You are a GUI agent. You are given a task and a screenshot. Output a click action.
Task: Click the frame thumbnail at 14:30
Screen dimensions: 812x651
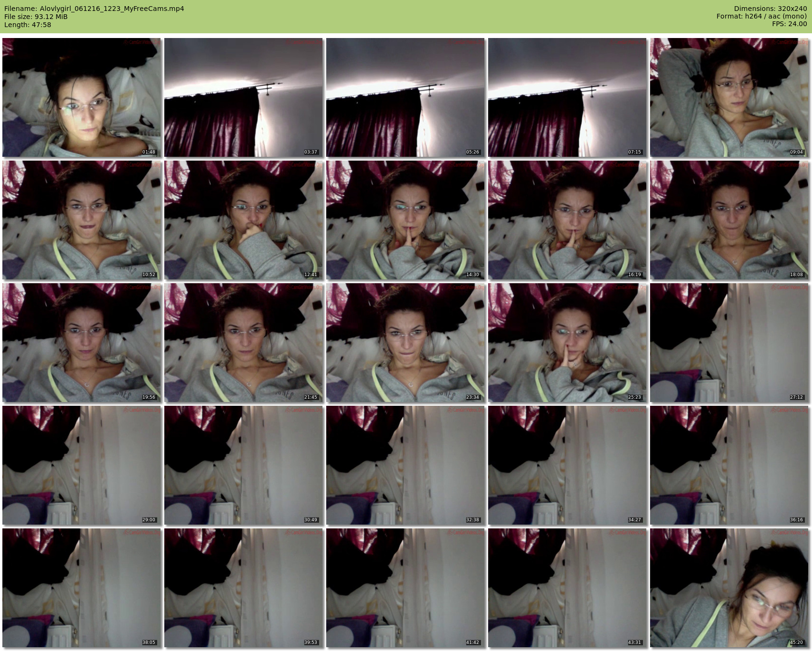click(406, 220)
